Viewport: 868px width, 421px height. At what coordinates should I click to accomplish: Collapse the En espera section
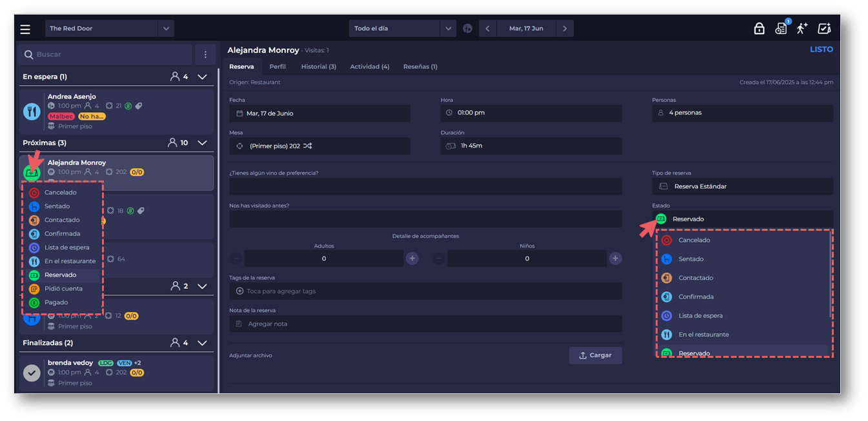[x=202, y=77]
